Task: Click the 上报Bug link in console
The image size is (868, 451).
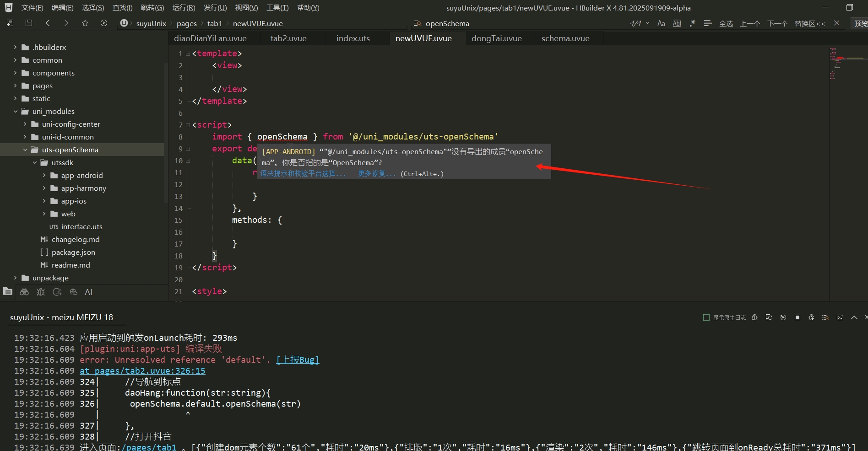Action: tap(298, 360)
